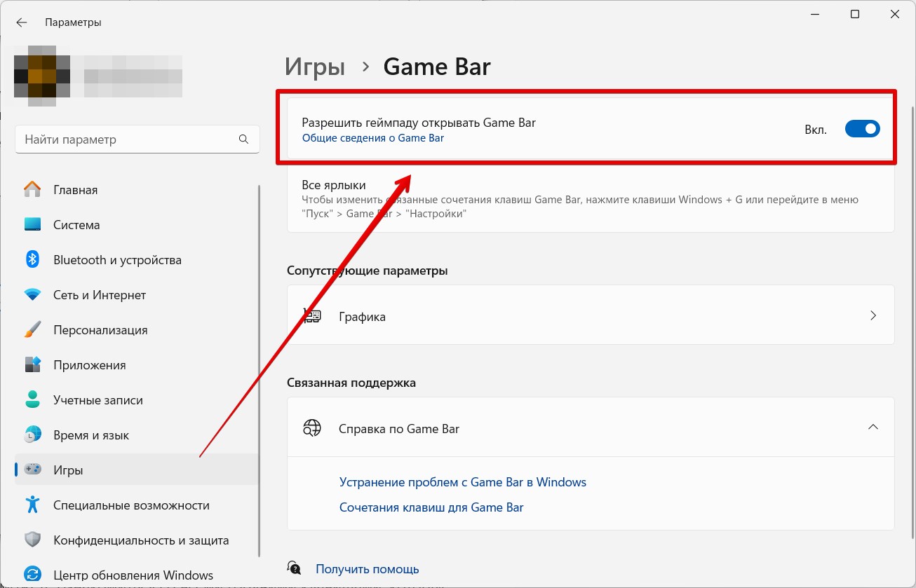This screenshot has width=916, height=588.
Task: Click the Специальные возможности accessibility icon
Action: 32,505
